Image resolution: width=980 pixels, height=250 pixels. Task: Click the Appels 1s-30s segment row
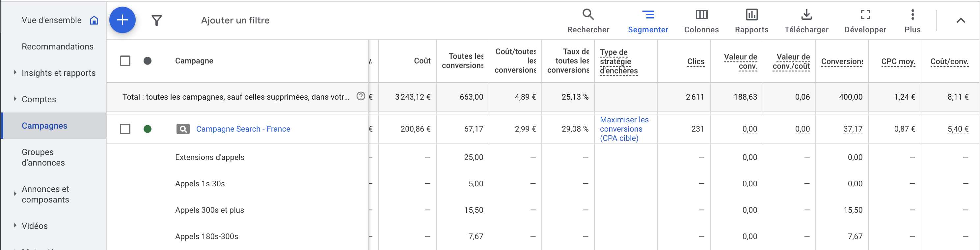point(200,184)
